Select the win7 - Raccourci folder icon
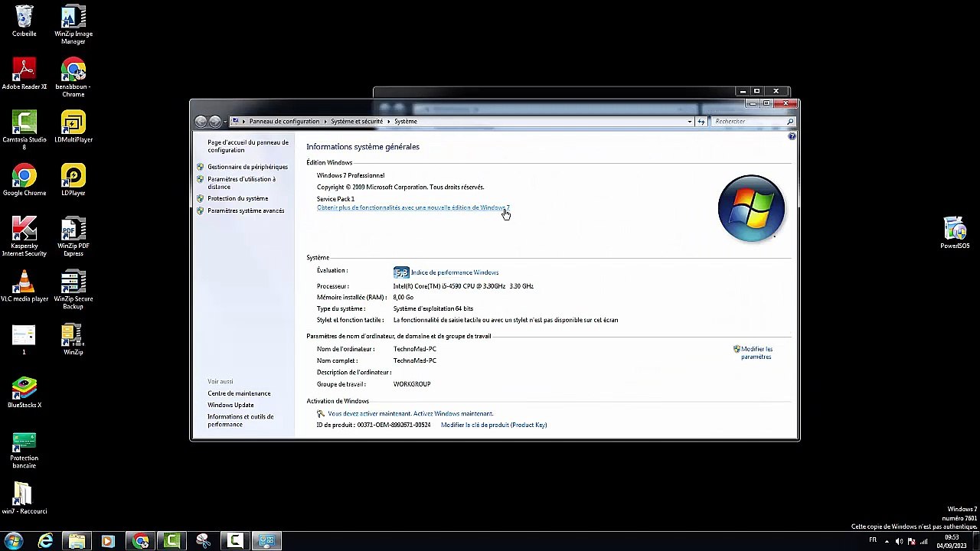 (24, 498)
